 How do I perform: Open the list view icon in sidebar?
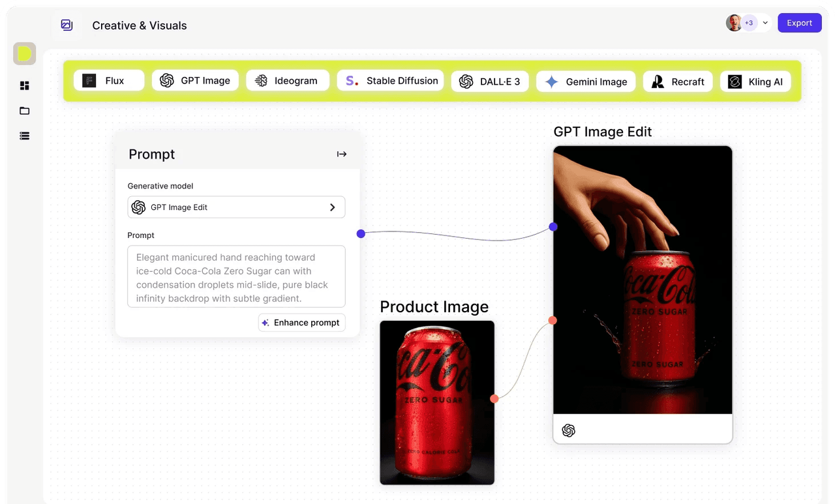pyautogui.click(x=25, y=136)
